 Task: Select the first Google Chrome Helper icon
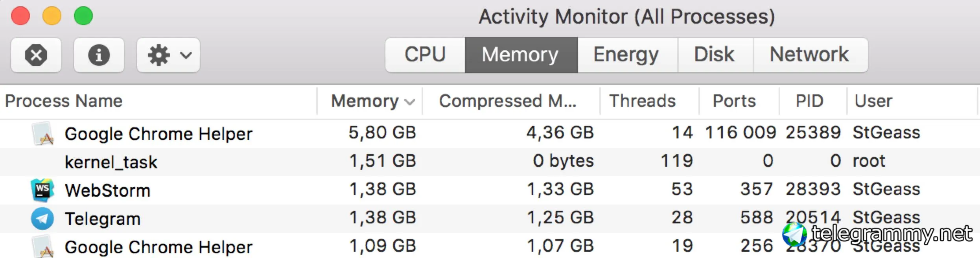[42, 133]
